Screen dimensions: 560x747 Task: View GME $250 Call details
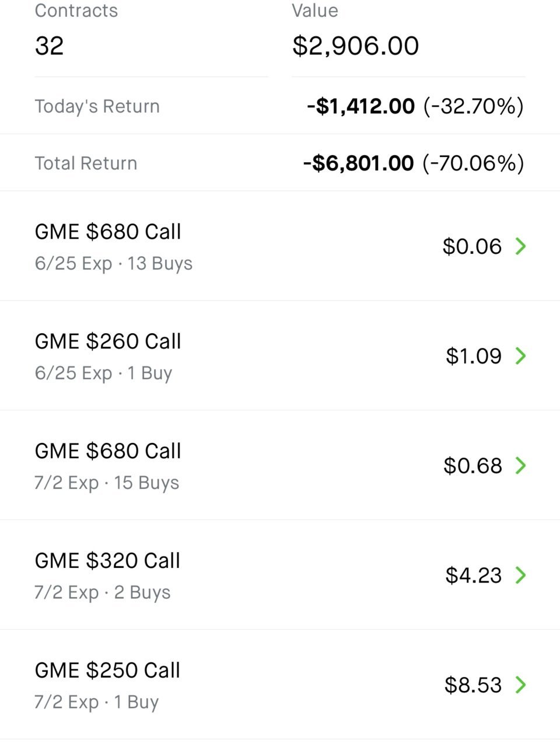280,685
